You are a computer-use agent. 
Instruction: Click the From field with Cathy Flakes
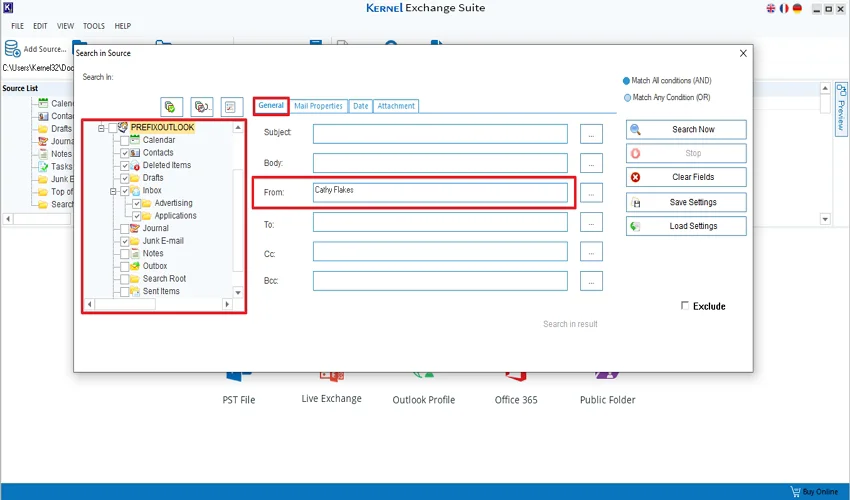440,193
